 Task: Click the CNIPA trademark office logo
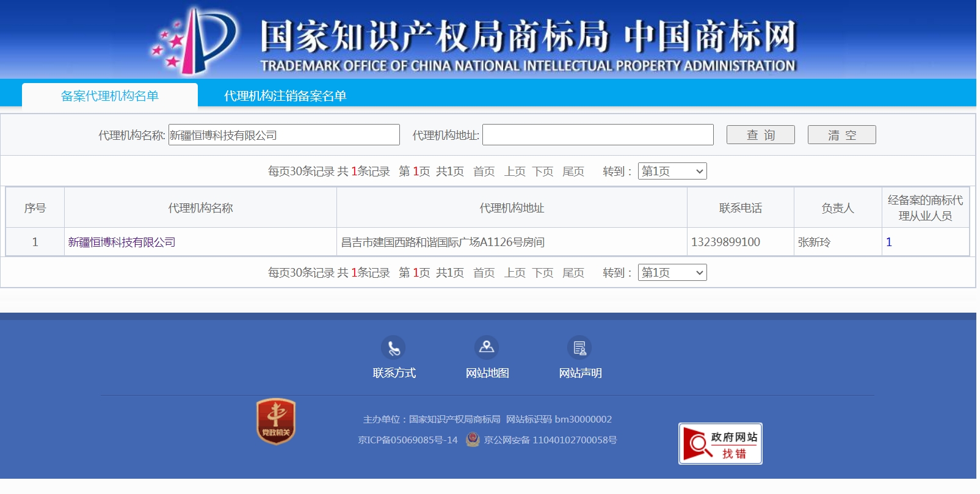[x=194, y=41]
